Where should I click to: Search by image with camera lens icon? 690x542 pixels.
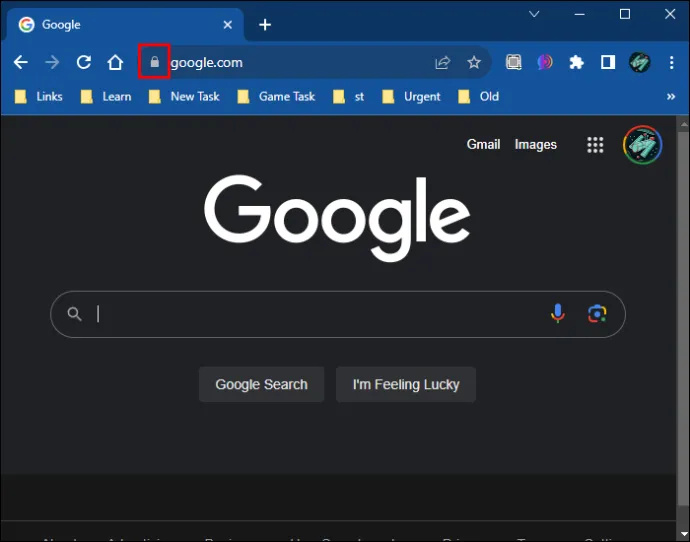click(597, 314)
